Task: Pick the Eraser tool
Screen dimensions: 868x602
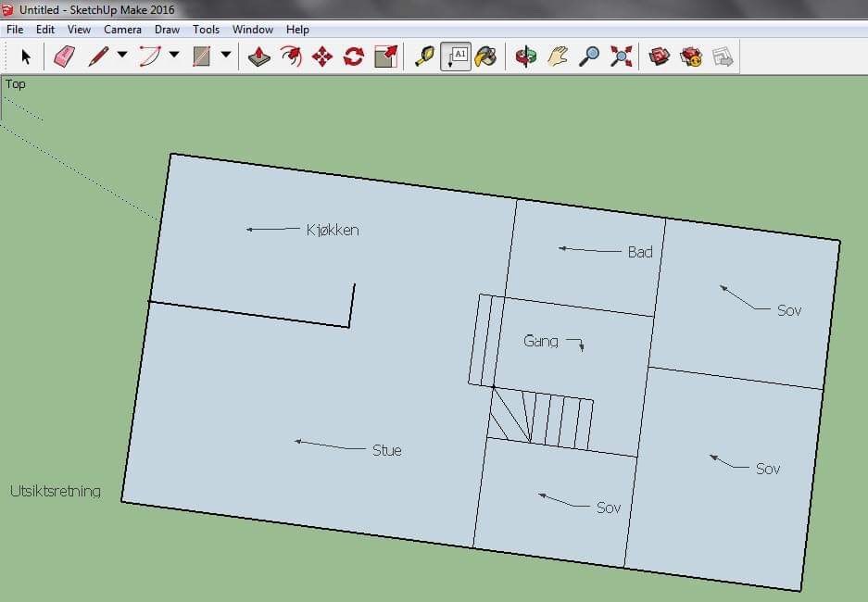Action: [64, 57]
